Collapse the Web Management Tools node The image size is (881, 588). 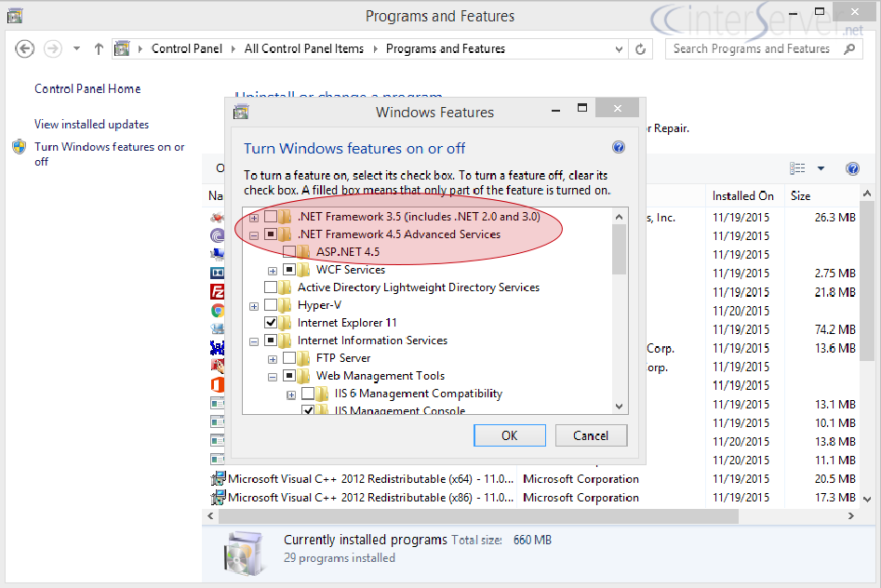273,377
